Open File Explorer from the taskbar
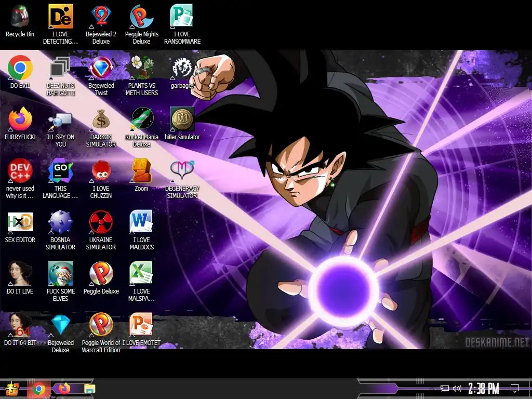The image size is (532, 399). click(89, 389)
